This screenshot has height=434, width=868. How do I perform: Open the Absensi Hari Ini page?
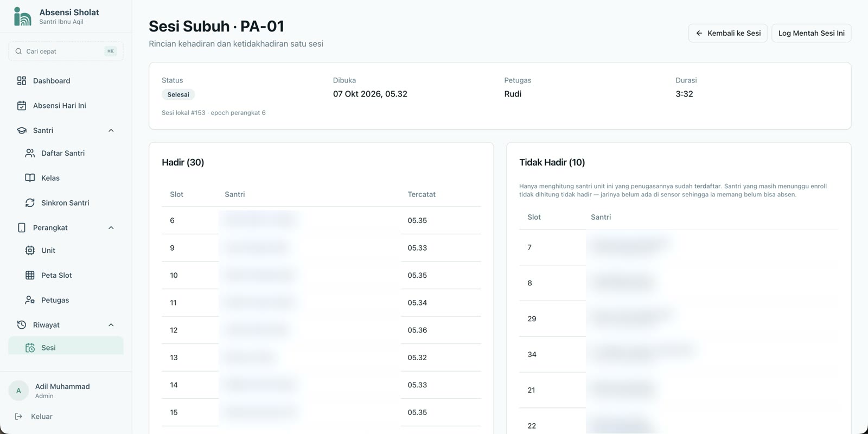click(66, 106)
